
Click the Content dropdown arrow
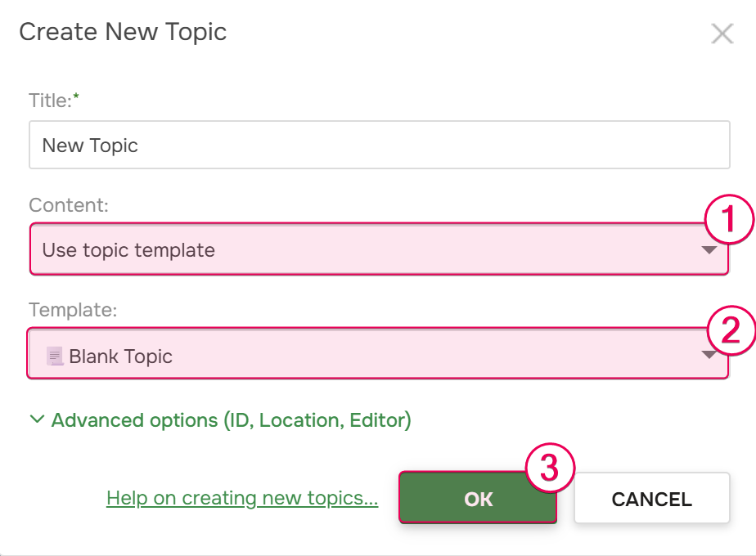point(709,249)
